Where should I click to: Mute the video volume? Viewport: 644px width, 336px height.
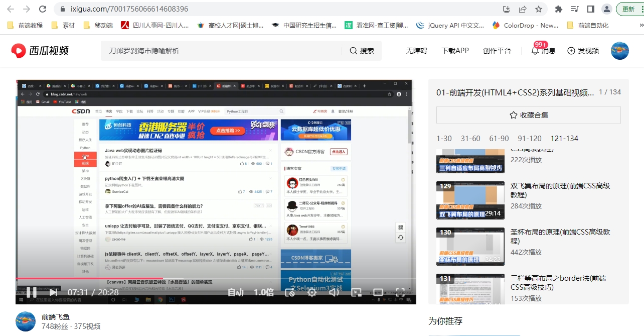pos(334,292)
